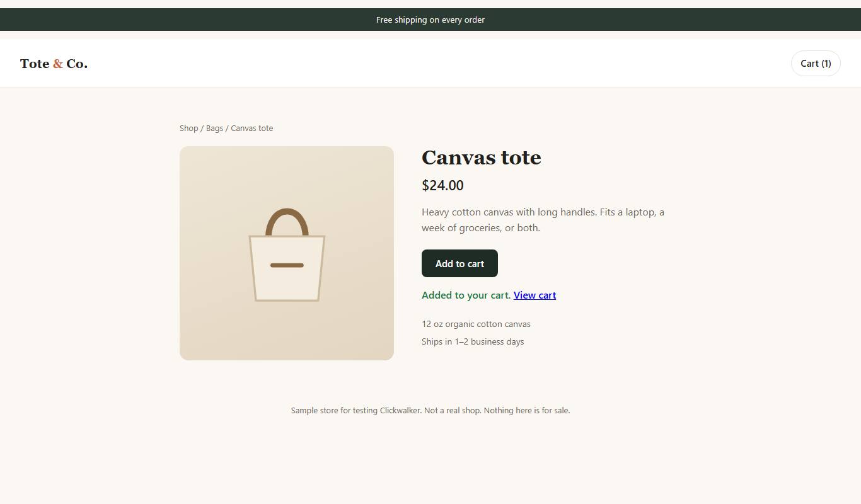Follow the View cart link
The image size is (861, 504).
[x=535, y=295]
